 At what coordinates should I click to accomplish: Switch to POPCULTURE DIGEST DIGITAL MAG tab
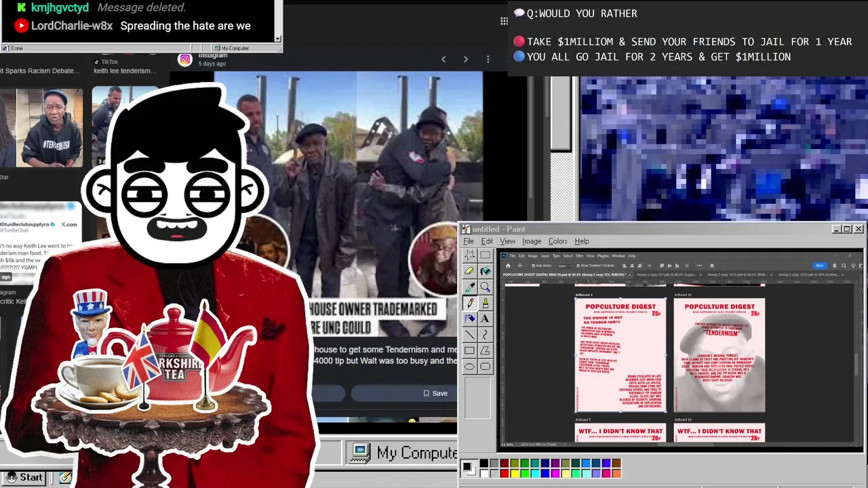tap(566, 274)
